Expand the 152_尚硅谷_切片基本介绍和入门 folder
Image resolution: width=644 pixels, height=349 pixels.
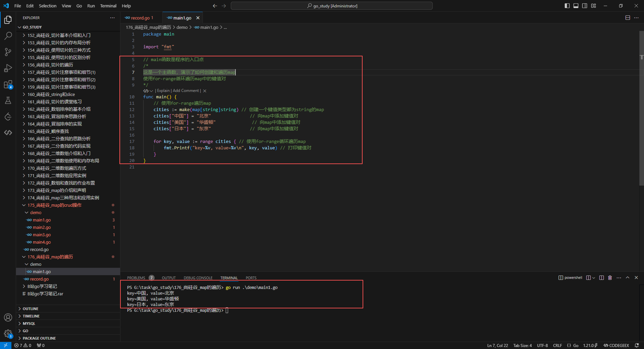(x=68, y=35)
